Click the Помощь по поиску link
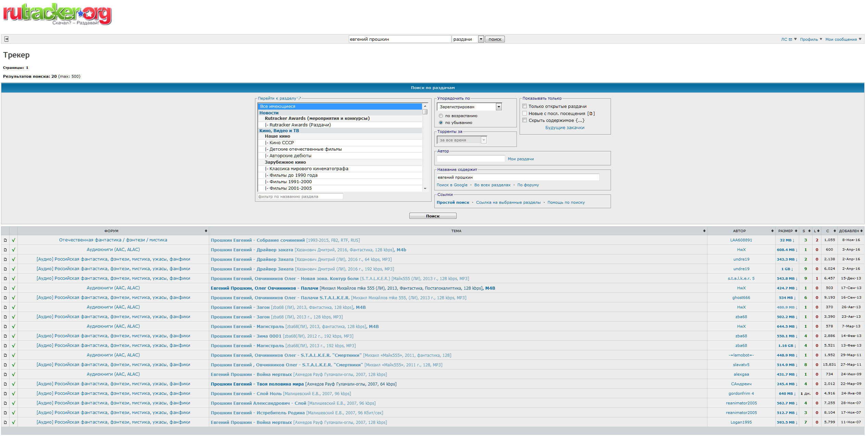The height and width of the screenshot is (440, 868). 566,202
